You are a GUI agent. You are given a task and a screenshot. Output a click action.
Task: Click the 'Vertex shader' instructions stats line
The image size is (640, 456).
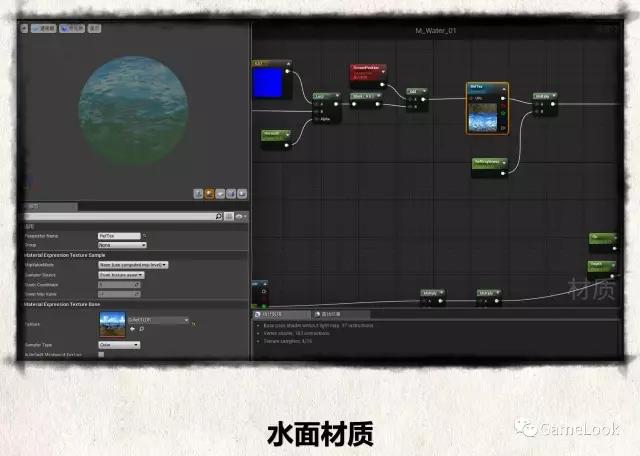point(296,333)
